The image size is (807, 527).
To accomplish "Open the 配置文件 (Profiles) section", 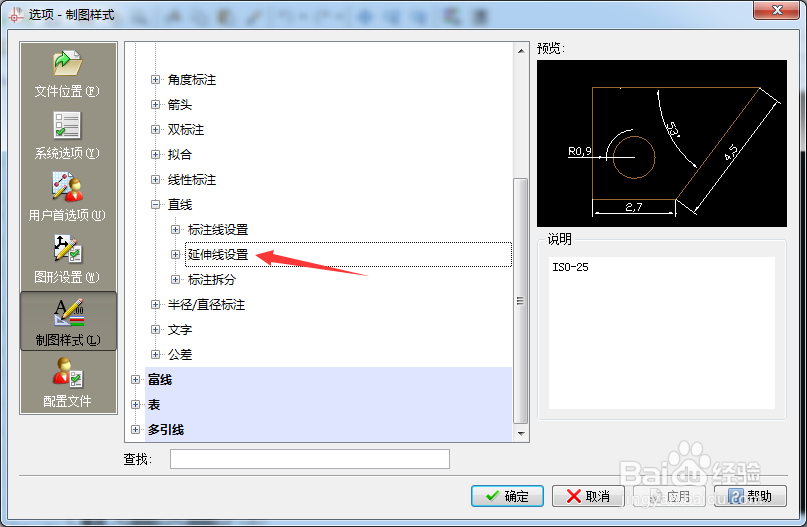I will 67,382.
